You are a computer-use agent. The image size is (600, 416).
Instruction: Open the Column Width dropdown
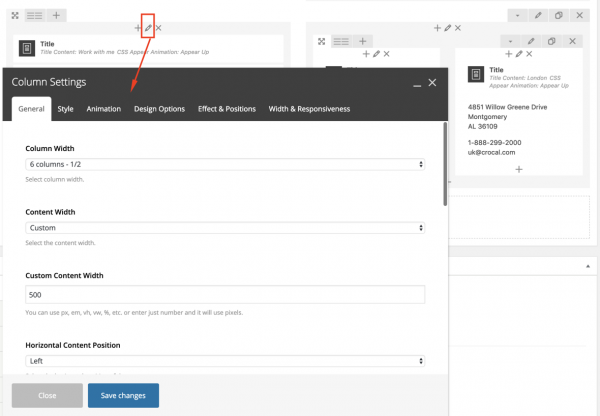pyautogui.click(x=225, y=164)
